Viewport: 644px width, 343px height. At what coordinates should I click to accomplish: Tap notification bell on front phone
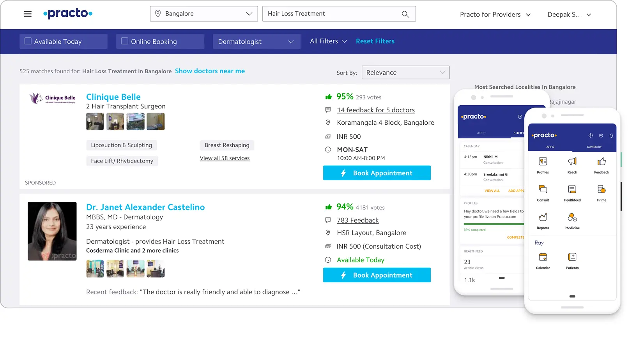pyautogui.click(x=611, y=136)
